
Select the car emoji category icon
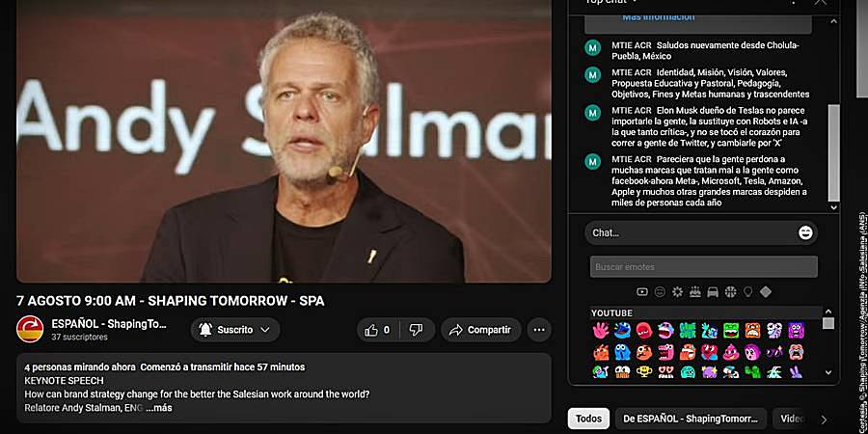[x=713, y=291]
